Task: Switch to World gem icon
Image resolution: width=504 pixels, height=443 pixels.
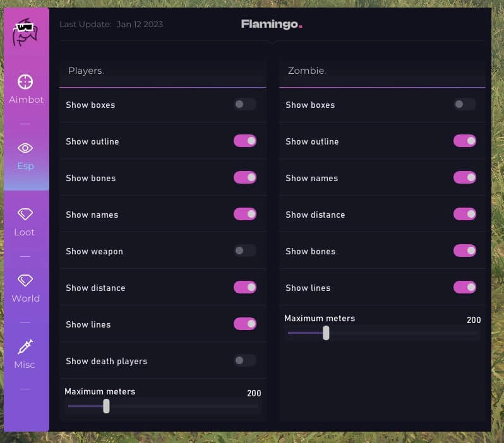Action: (25, 280)
